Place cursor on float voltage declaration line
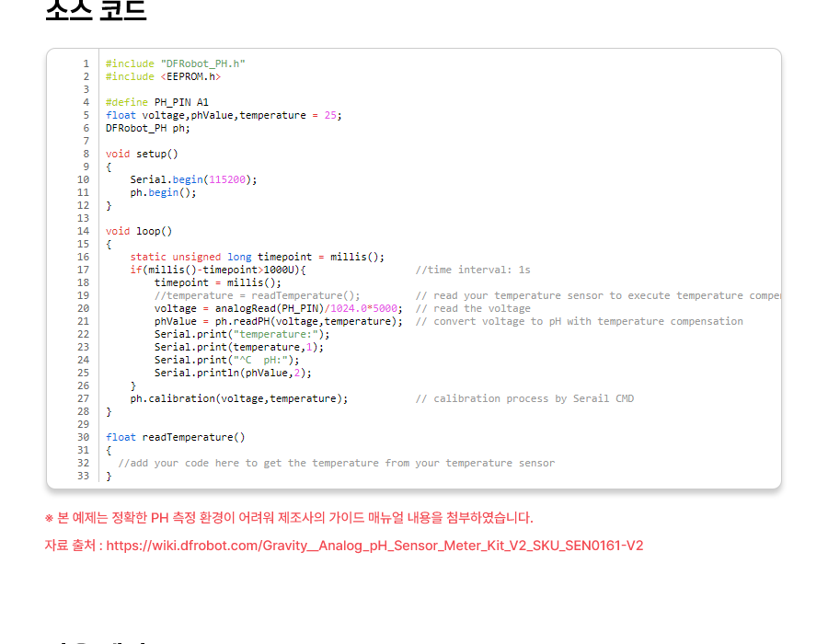The width and height of the screenshot is (828, 644). (x=223, y=115)
